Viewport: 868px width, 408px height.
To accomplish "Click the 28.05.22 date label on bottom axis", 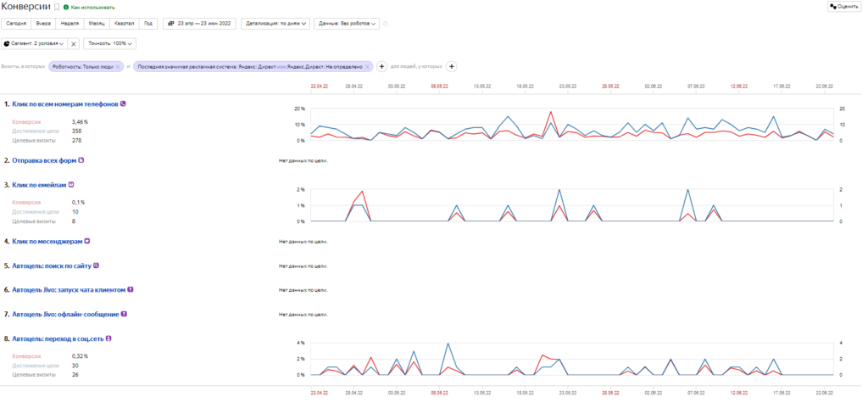I will coord(610,393).
